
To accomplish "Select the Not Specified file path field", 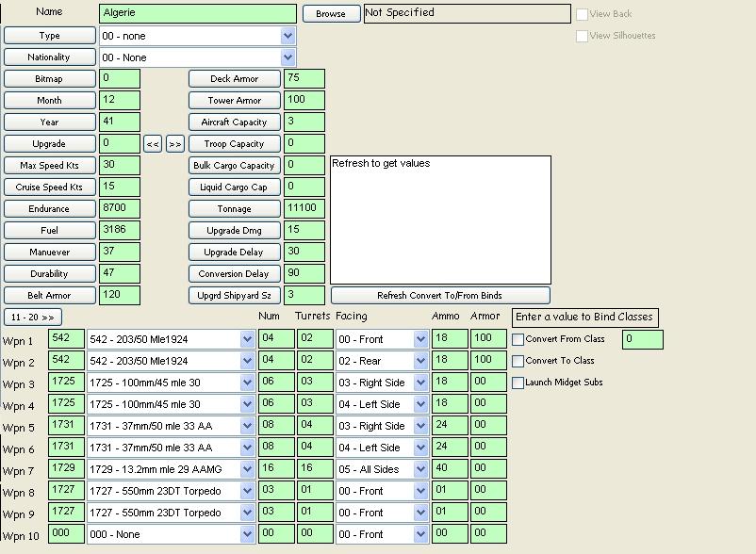I will pyautogui.click(x=468, y=13).
